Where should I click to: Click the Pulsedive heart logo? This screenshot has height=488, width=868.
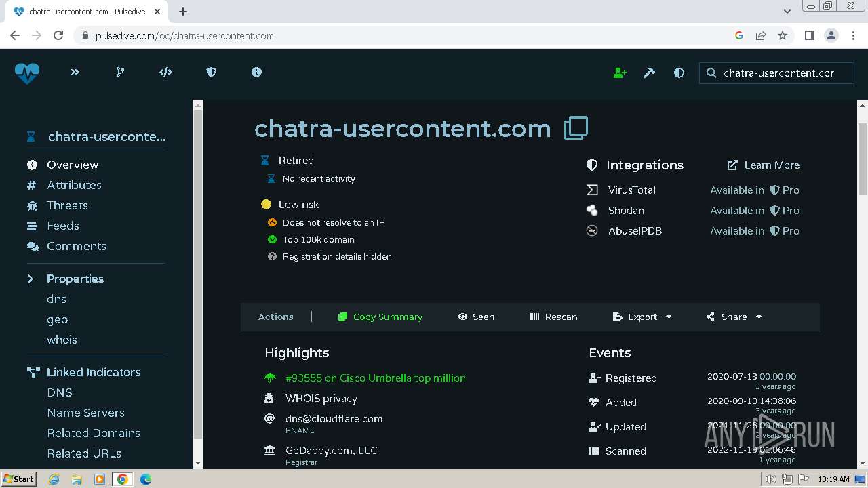click(27, 73)
